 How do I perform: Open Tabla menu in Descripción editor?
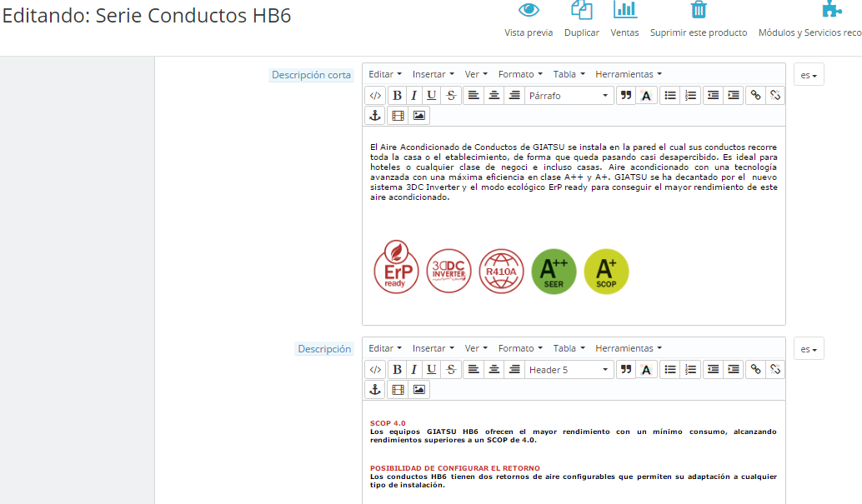pyautogui.click(x=569, y=348)
